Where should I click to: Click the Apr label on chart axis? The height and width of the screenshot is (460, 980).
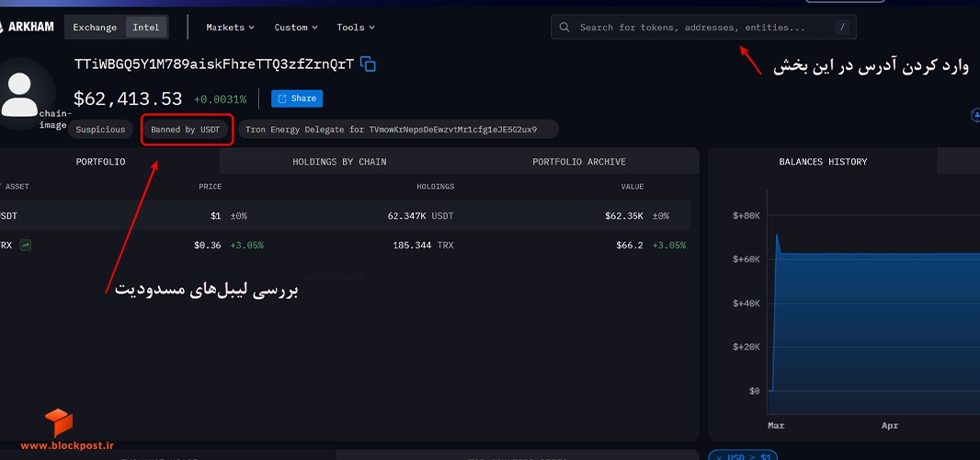pyautogui.click(x=890, y=426)
